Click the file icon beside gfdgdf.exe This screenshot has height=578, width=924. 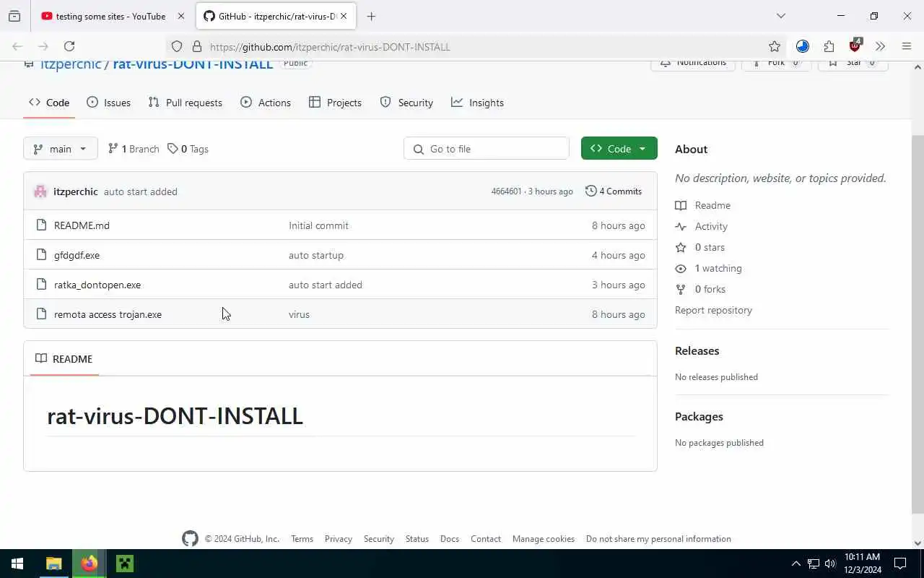[40, 255]
